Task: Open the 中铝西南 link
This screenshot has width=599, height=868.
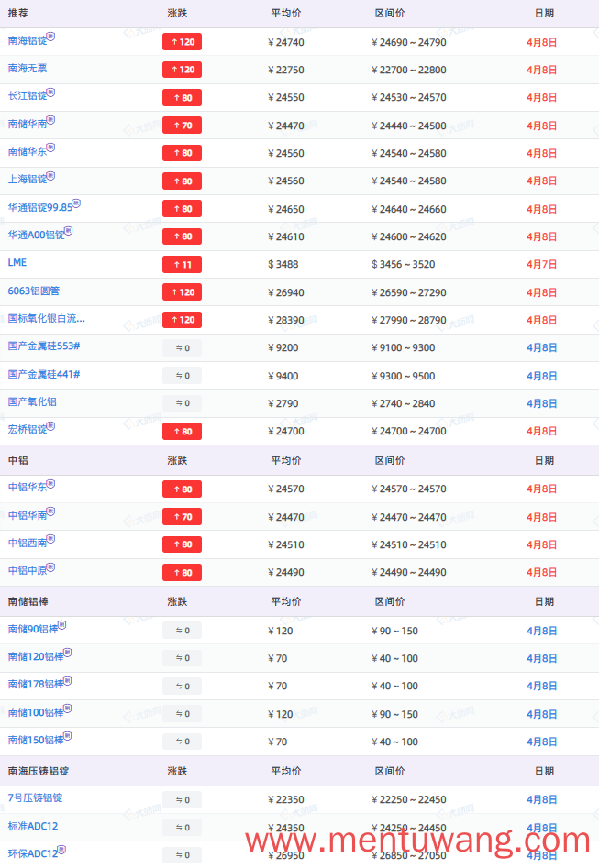Action: coord(28,543)
